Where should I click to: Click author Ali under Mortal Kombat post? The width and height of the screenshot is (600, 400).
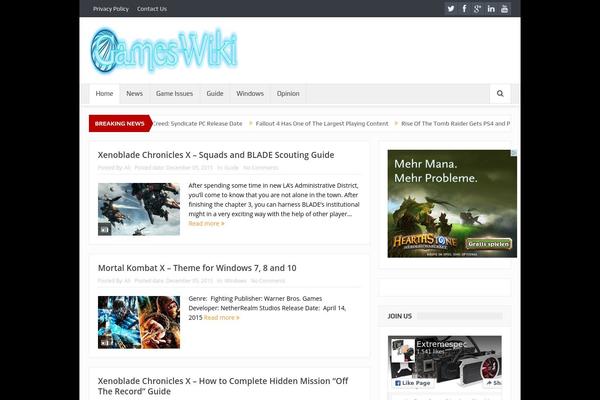127,281
